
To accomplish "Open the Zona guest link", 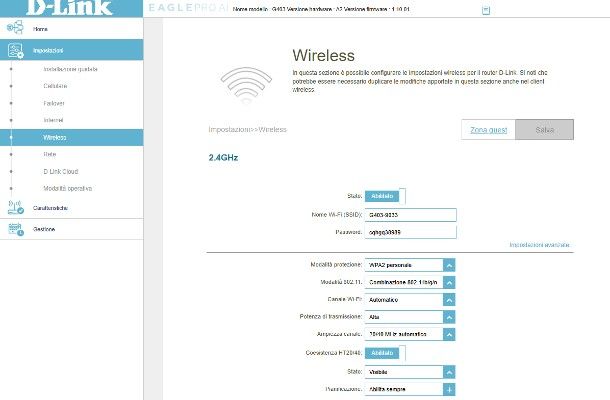I will [489, 130].
